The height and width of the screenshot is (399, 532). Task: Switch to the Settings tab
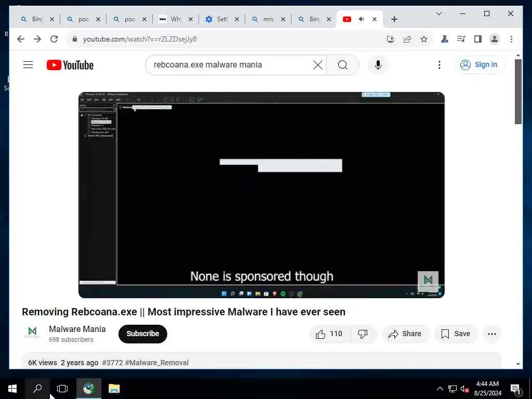221,19
